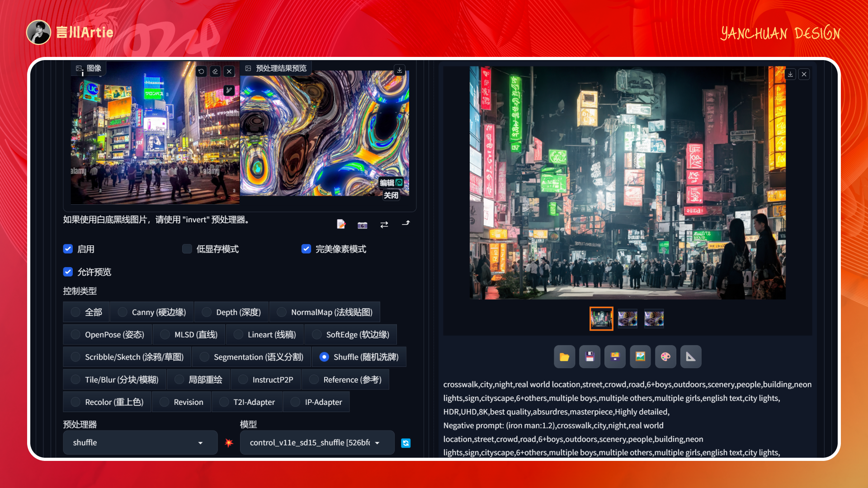The width and height of the screenshot is (868, 488).
Task: Uncheck 允许预览 option
Action: (x=68, y=272)
